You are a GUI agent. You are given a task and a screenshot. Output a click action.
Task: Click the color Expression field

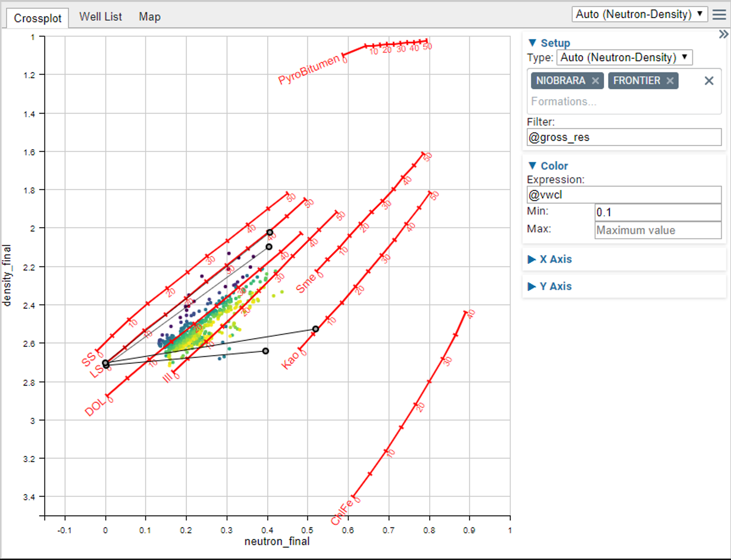tap(624, 195)
